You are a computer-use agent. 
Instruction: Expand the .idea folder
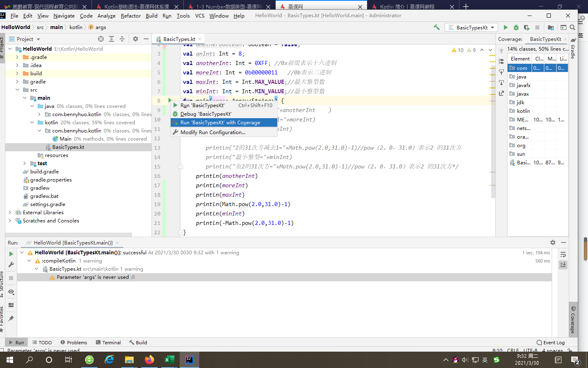click(x=17, y=65)
